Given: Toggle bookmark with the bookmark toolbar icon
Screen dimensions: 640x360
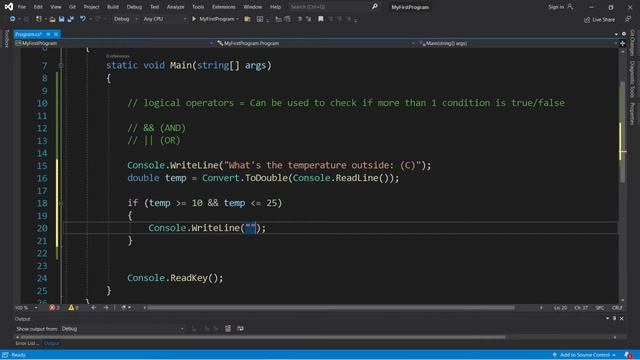Looking at the screenshot, I should (x=321, y=19).
